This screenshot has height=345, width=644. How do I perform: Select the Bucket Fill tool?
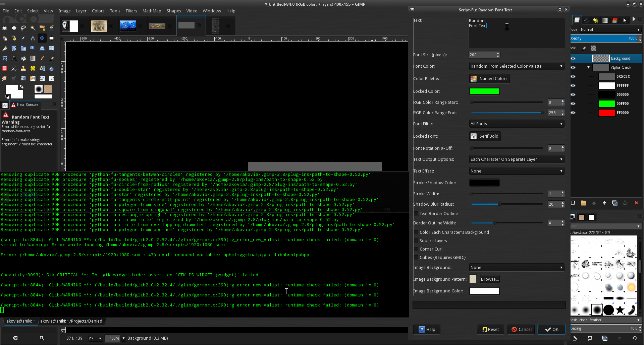pyautogui.click(x=23, y=58)
